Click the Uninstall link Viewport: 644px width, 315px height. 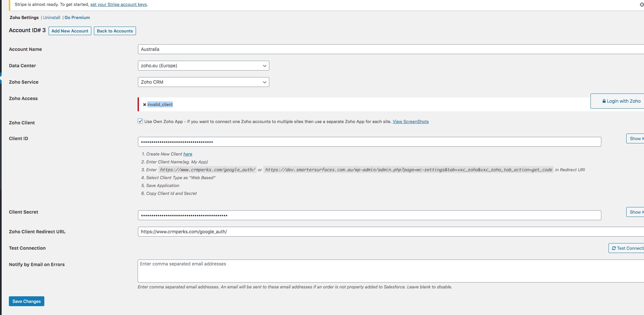pos(52,18)
